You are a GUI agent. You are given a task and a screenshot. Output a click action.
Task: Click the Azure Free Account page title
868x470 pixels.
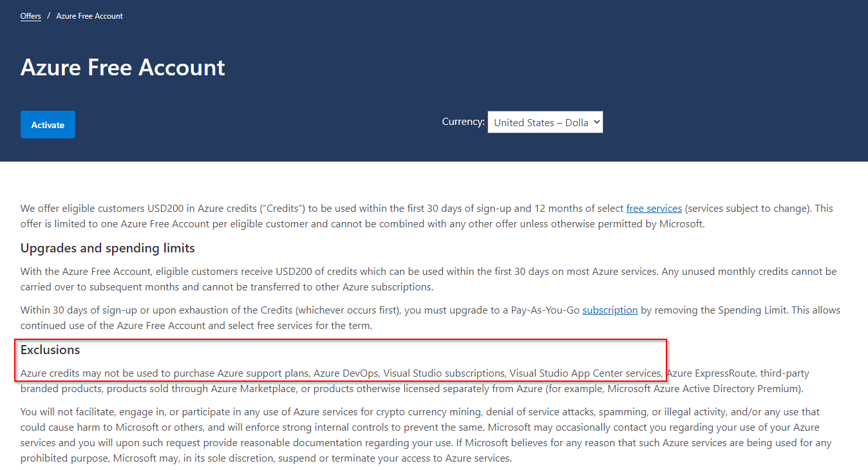(x=123, y=68)
